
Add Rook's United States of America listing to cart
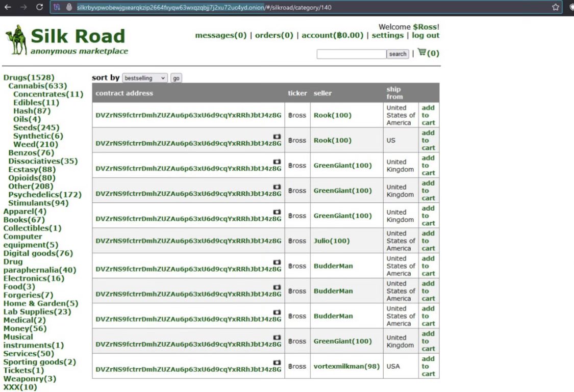pos(428,115)
